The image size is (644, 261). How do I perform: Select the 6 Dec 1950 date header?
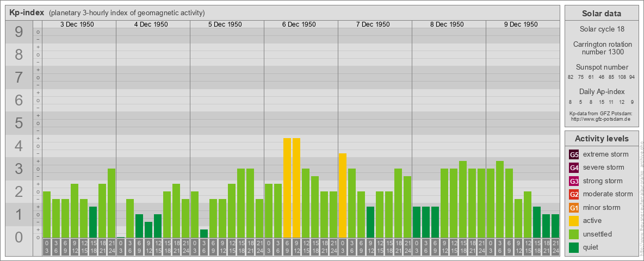pos(299,24)
